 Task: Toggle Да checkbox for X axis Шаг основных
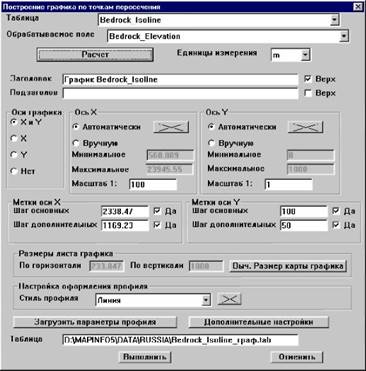pos(157,211)
